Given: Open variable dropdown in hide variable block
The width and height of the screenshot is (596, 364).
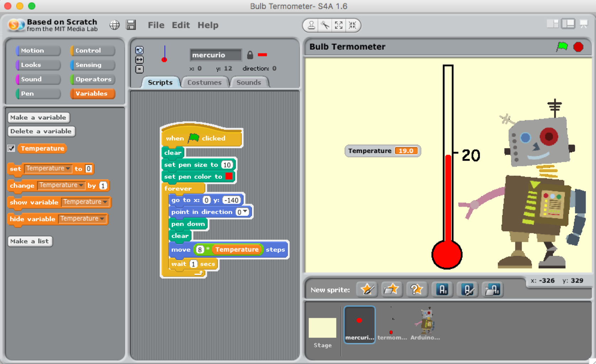Looking at the screenshot, I should coord(102,219).
